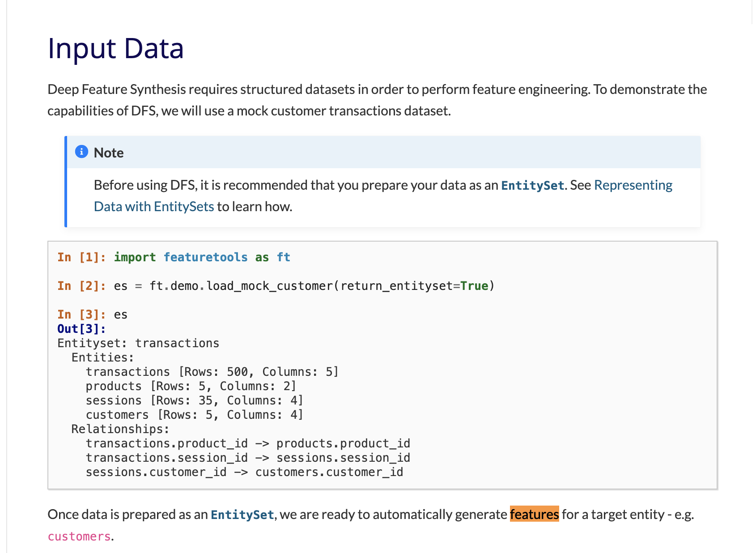Click the In [3] prompt label
Image resolution: width=756 pixels, height=553 pixels.
tap(81, 315)
